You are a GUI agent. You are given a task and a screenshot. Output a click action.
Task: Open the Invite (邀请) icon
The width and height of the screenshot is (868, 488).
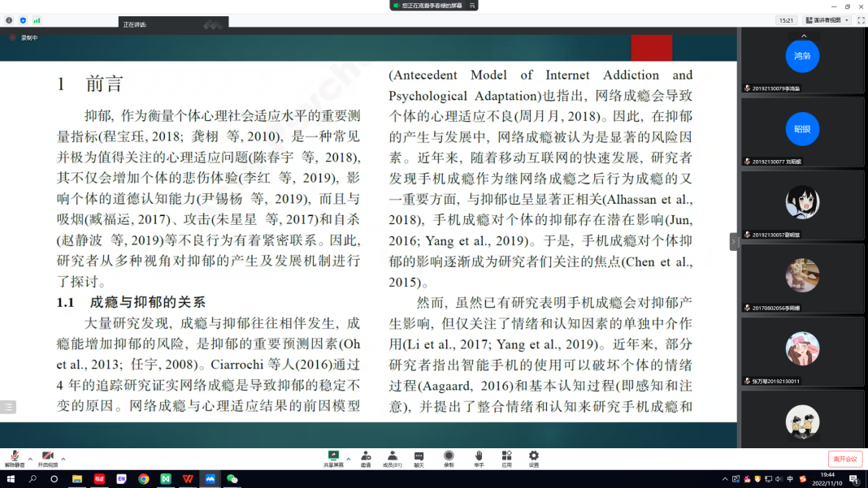[x=366, y=458]
